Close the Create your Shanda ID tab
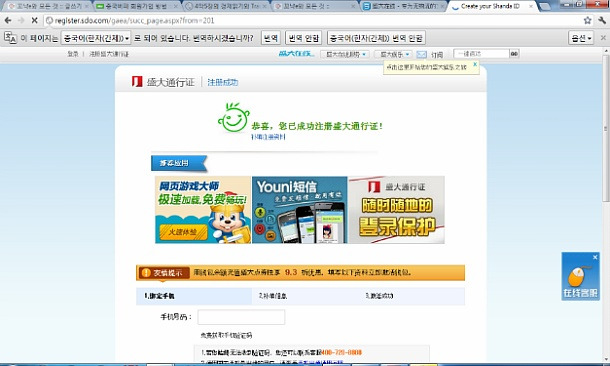The height and width of the screenshot is (366, 610). click(531, 6)
